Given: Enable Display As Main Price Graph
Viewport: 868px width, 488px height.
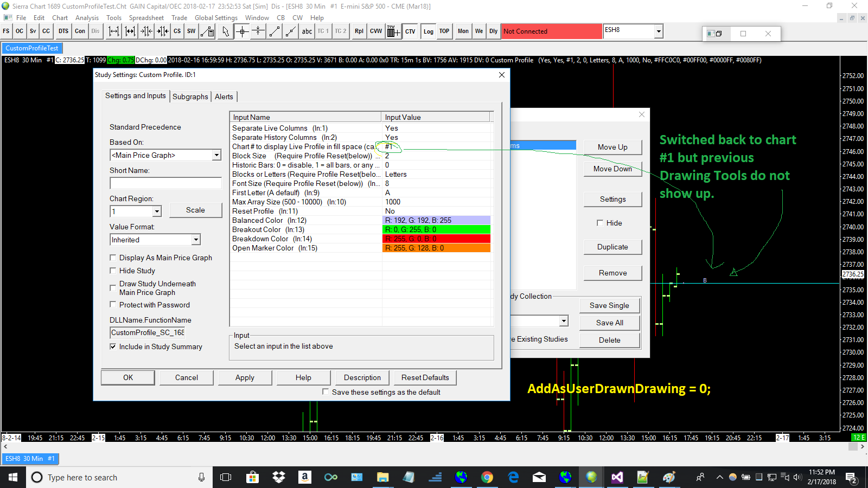Looking at the screenshot, I should coord(113,258).
